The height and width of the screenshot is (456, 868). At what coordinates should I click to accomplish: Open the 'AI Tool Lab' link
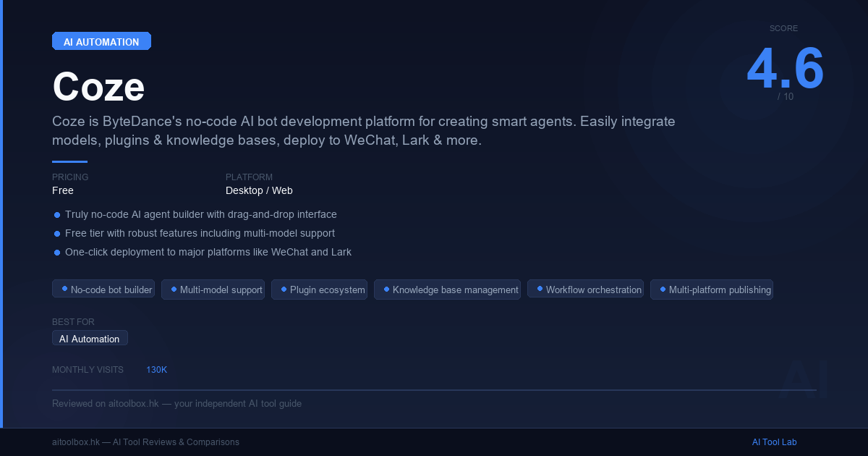(774, 442)
